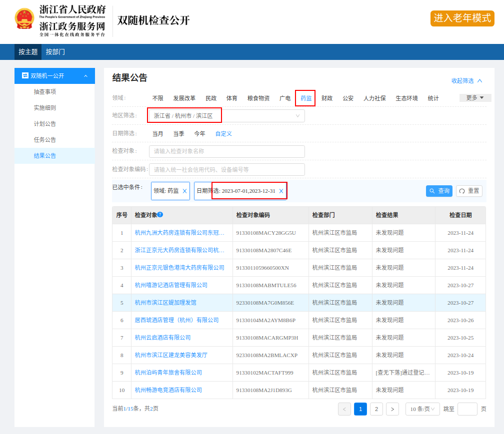The image size is (504, 434).
Task: Click the 进入老年模式 button
Action: (x=462, y=18)
